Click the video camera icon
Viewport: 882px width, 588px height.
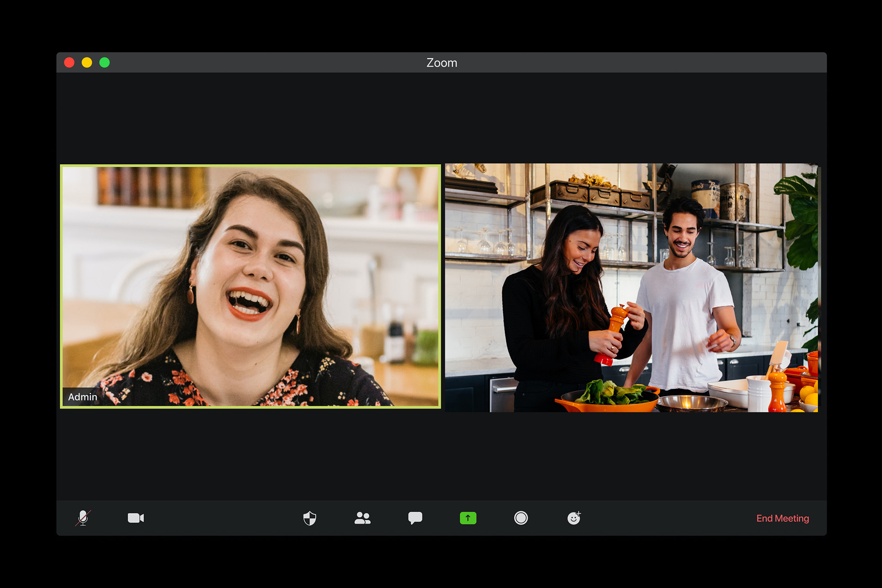[x=136, y=518]
